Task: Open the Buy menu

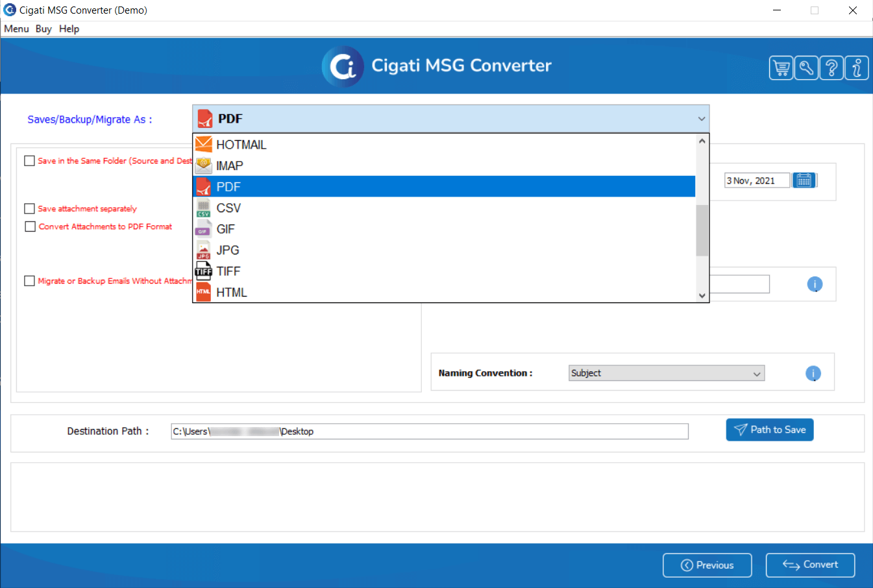Action: click(x=43, y=29)
